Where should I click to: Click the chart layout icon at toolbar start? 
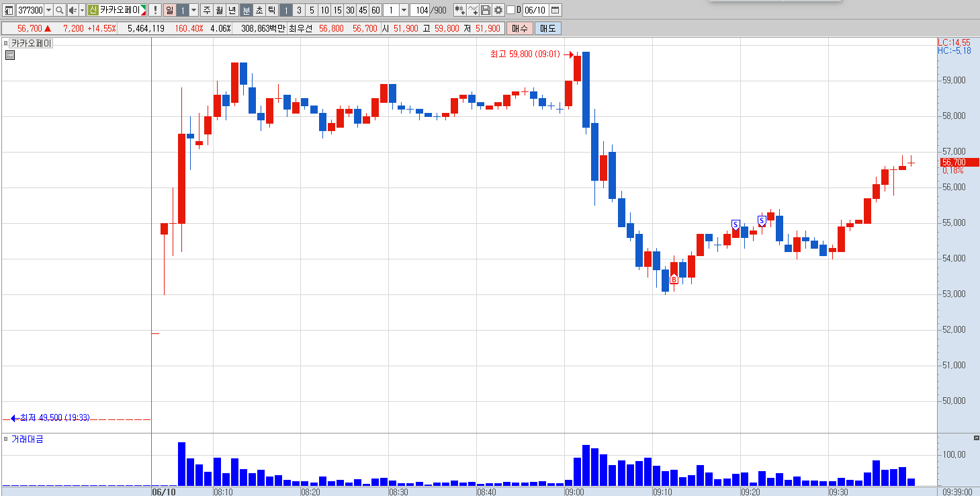pos(9,10)
